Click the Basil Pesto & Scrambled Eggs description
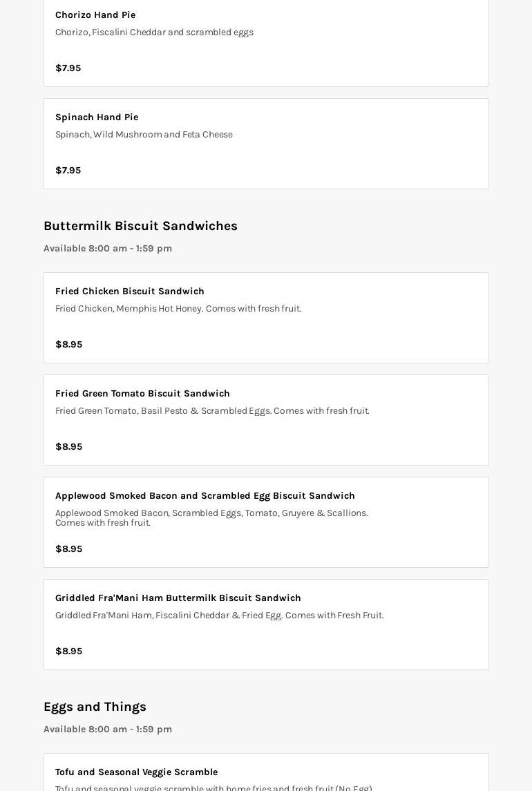 [212, 410]
